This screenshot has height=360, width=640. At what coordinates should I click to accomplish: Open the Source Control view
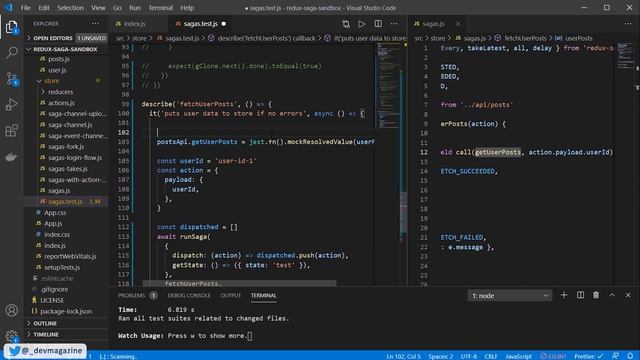(11, 78)
